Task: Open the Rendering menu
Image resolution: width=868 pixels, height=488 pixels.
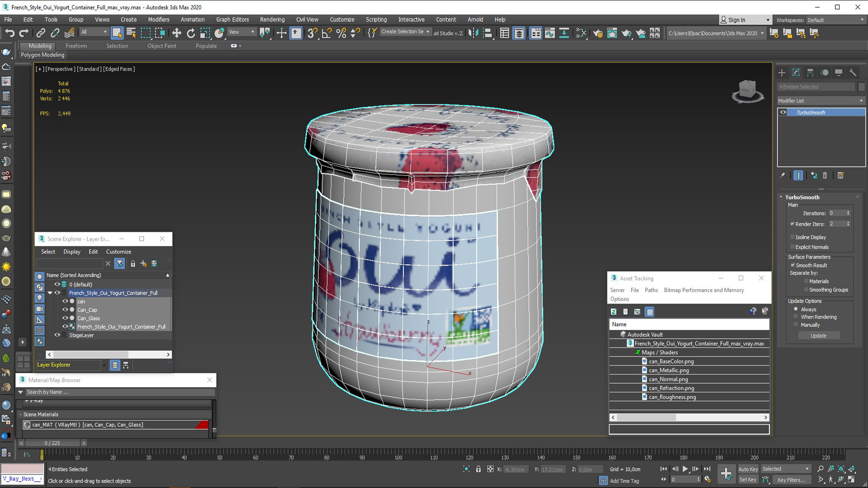Action: click(272, 19)
